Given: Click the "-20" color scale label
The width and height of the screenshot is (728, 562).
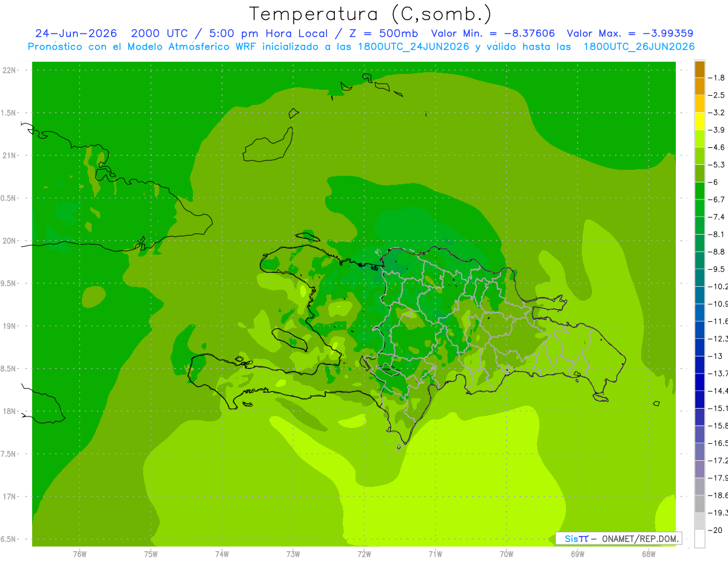Looking at the screenshot, I should pos(715,530).
